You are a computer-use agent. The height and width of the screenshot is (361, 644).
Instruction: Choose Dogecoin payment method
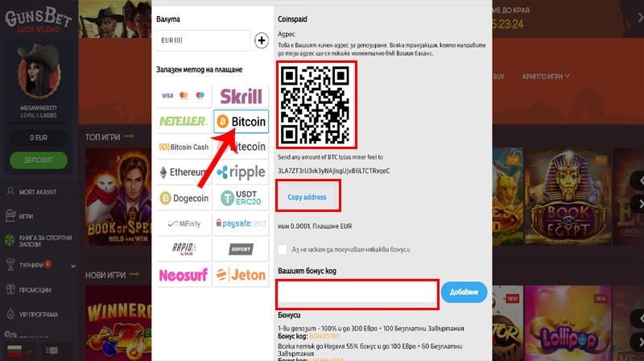tap(184, 198)
